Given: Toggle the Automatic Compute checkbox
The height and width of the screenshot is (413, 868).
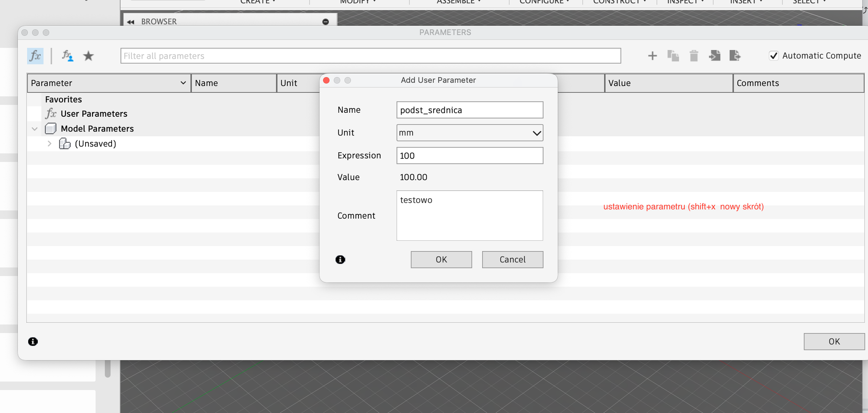Looking at the screenshot, I should tap(773, 56).
